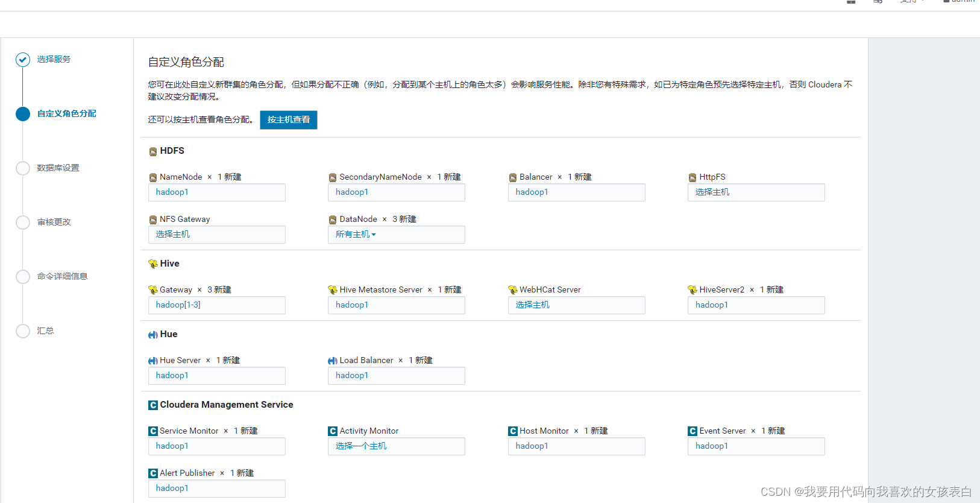Click the Balancer role icon
The height and width of the screenshot is (503, 980).
click(513, 177)
